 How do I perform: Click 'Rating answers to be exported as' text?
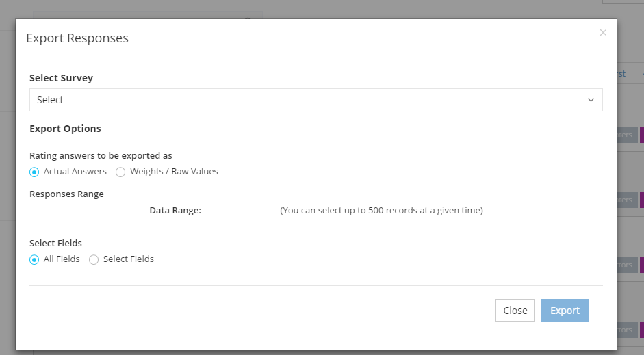tap(101, 155)
